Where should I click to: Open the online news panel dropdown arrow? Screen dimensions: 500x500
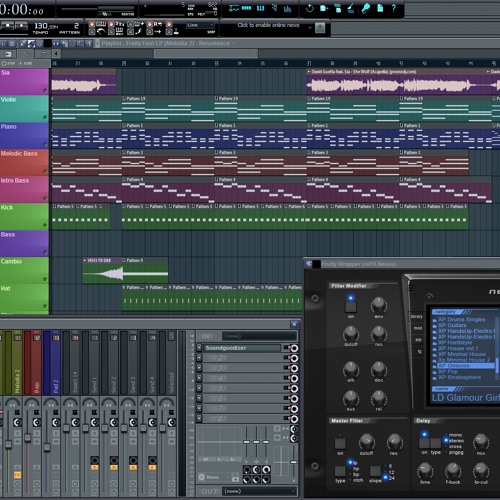[310, 28]
